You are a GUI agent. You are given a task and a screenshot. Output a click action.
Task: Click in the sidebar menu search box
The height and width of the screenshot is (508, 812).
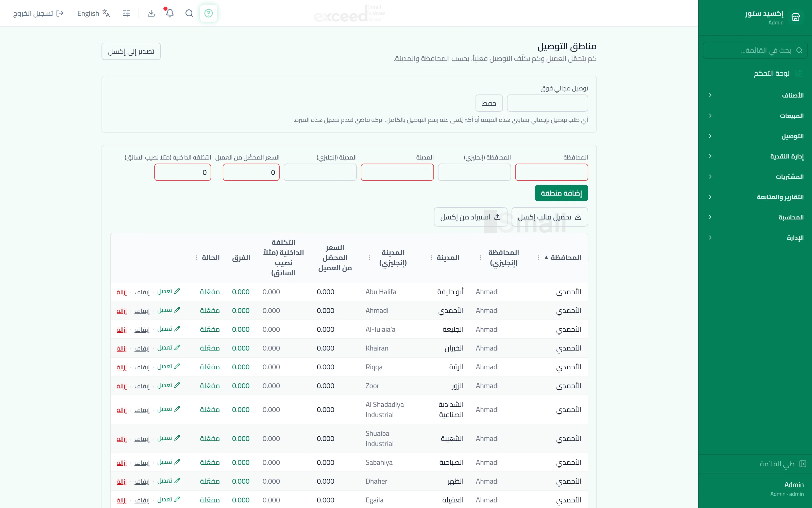click(755, 50)
